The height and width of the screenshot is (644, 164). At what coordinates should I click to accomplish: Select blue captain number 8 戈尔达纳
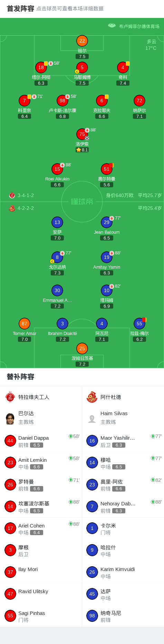pyautogui.click(x=57, y=257)
